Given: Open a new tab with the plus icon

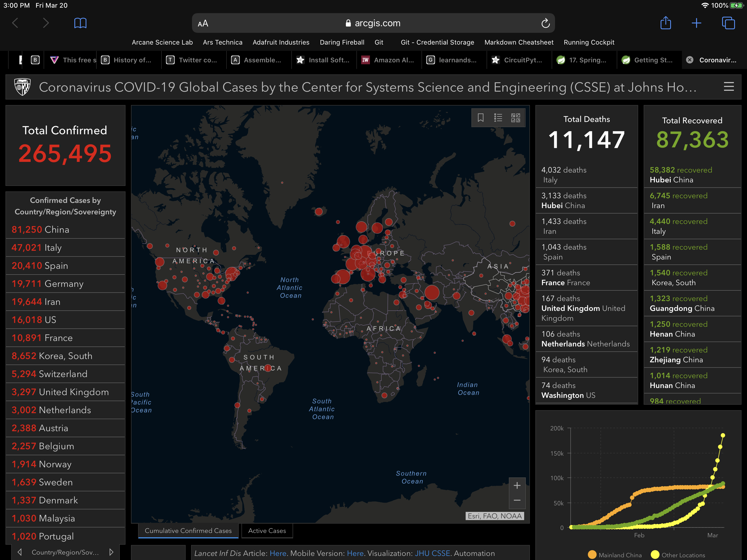Looking at the screenshot, I should 696,23.
